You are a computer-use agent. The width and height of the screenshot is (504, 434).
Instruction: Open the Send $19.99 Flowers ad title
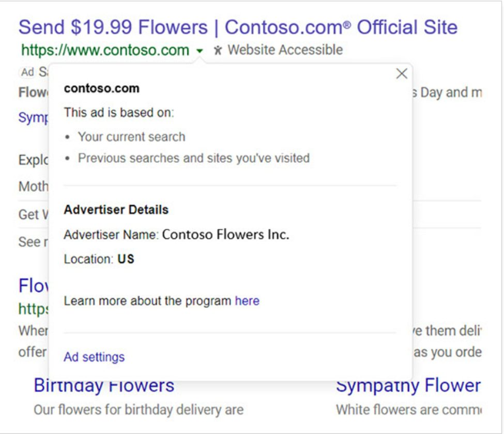point(238,27)
